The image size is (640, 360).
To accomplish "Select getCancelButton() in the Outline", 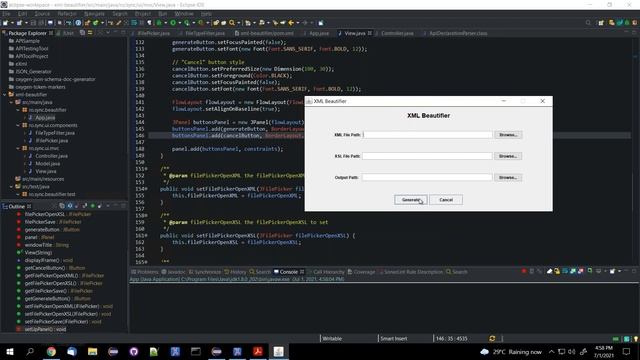I will [x=54, y=268].
